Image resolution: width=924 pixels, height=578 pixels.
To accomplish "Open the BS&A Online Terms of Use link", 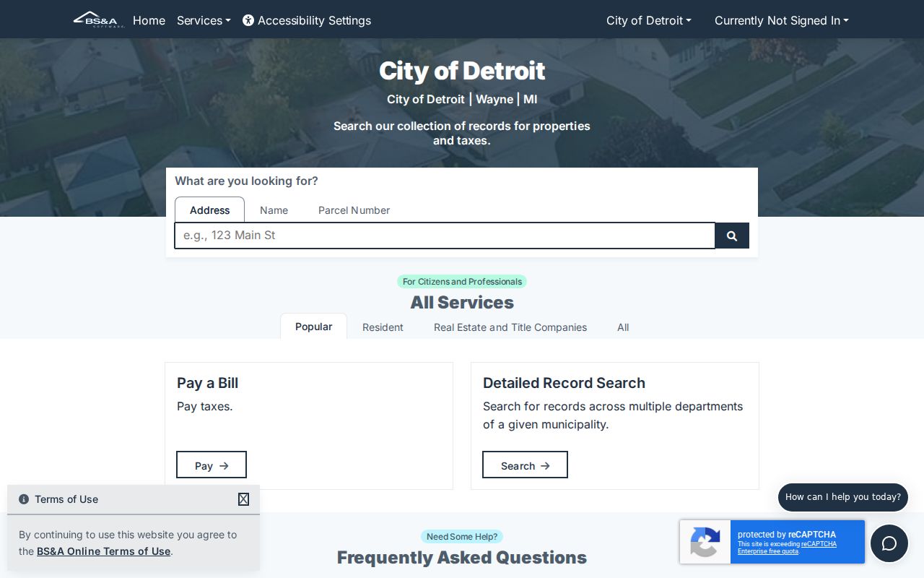I will (x=103, y=551).
